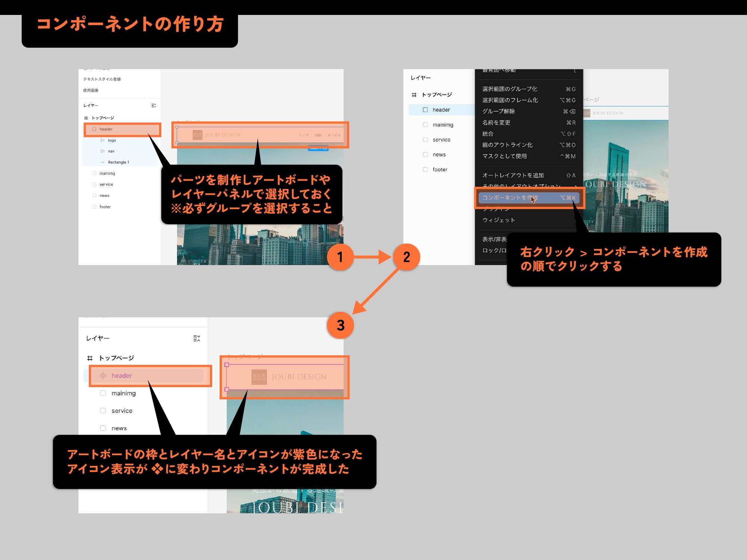
Task: Click the frame icon beside トップページ, third screenshot
Action: 90,358
